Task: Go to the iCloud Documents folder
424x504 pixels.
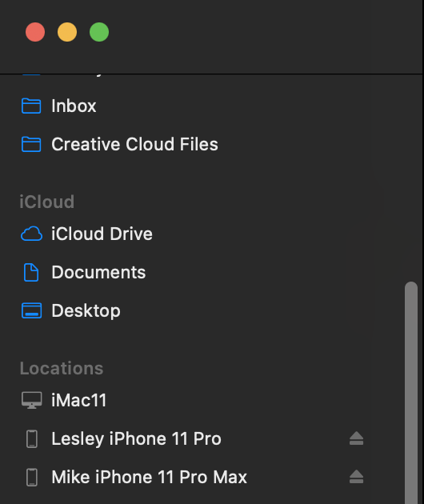Action: (x=98, y=272)
